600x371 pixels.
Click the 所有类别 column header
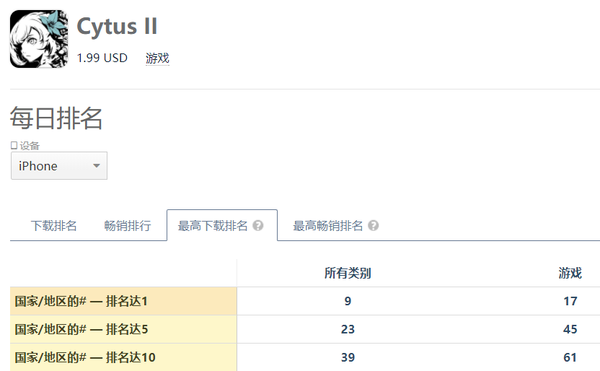tap(348, 273)
